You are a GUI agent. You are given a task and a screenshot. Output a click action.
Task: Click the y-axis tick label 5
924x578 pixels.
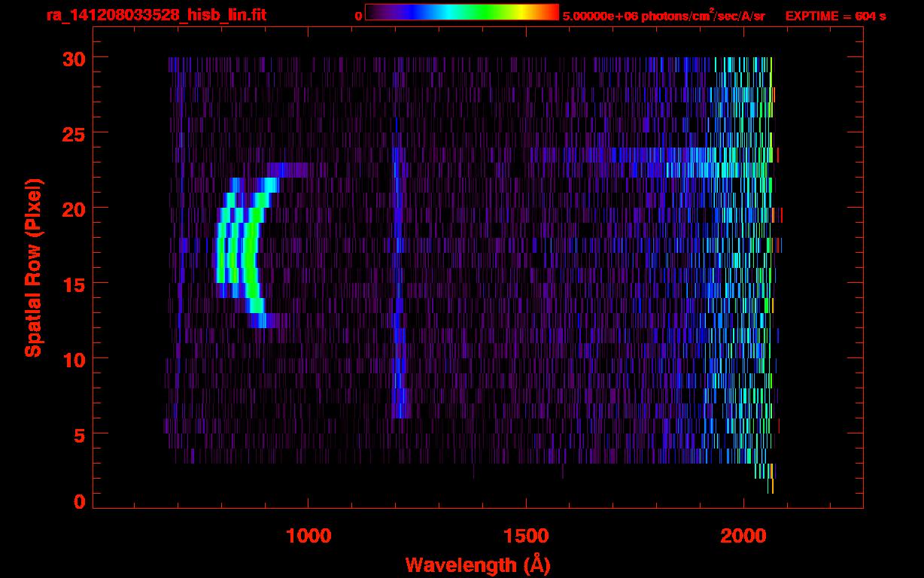coord(80,434)
